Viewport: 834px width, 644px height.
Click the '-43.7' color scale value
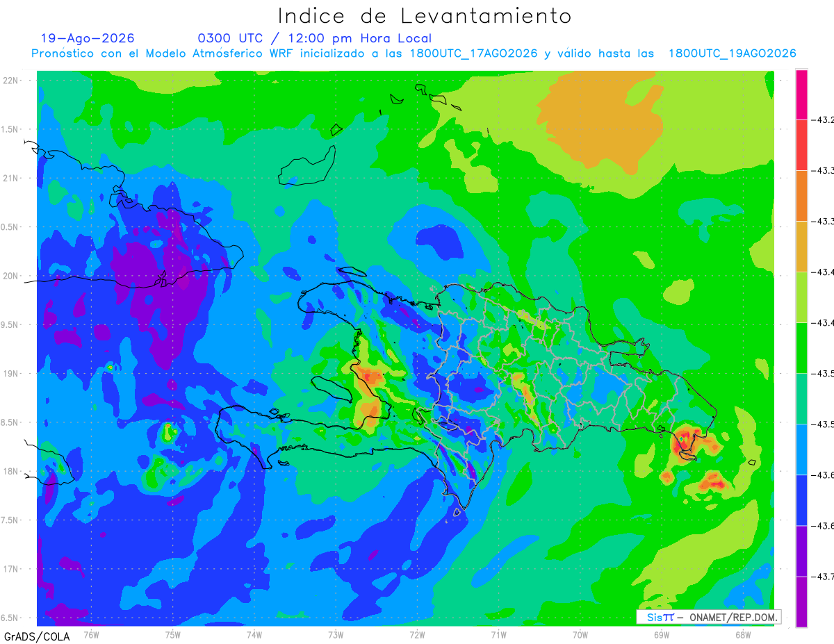point(824,577)
